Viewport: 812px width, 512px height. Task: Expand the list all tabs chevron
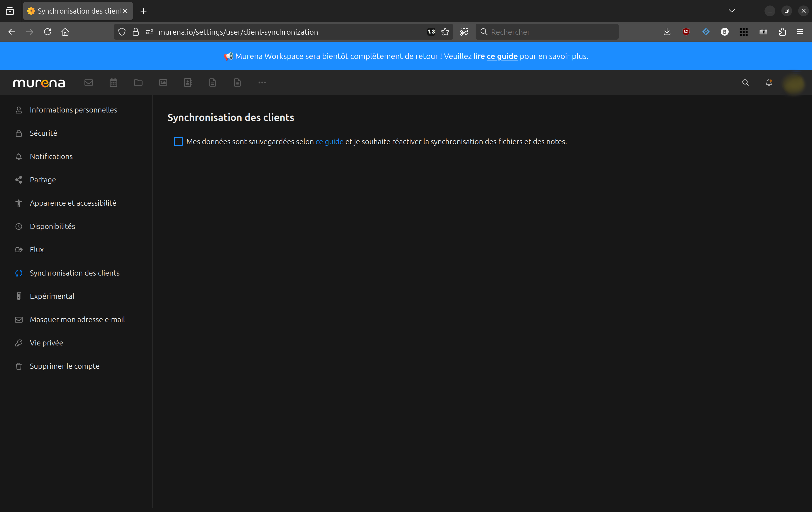pyautogui.click(x=731, y=11)
